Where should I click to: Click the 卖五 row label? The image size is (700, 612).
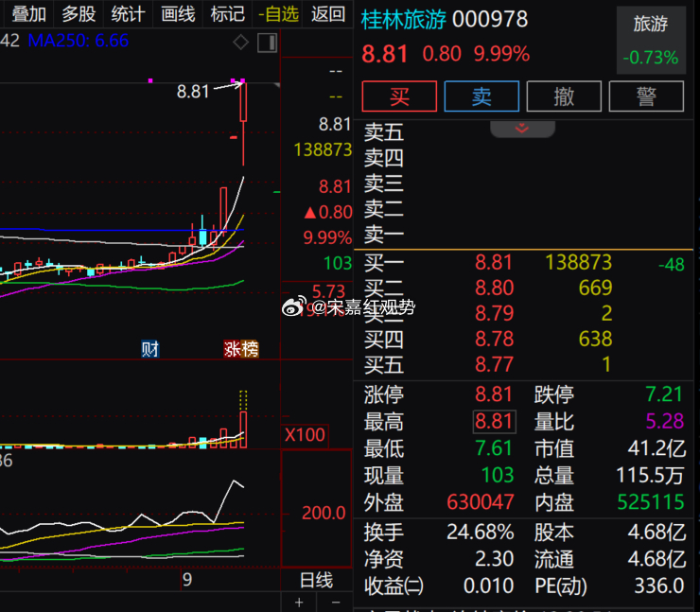[x=383, y=132]
